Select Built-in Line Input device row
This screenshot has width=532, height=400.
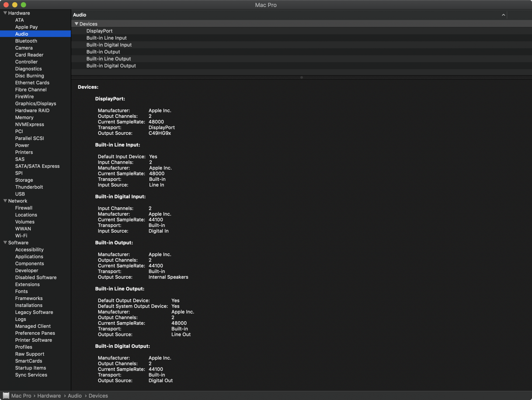(302, 38)
